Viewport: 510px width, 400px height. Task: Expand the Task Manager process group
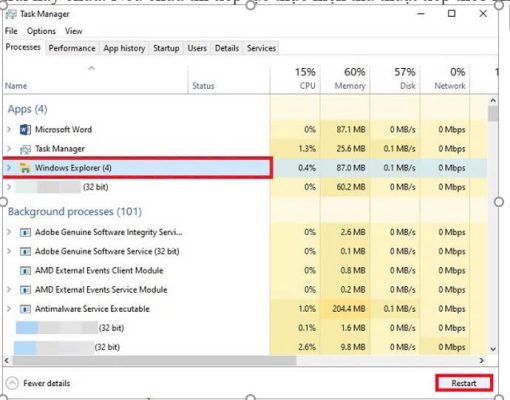[x=9, y=149]
